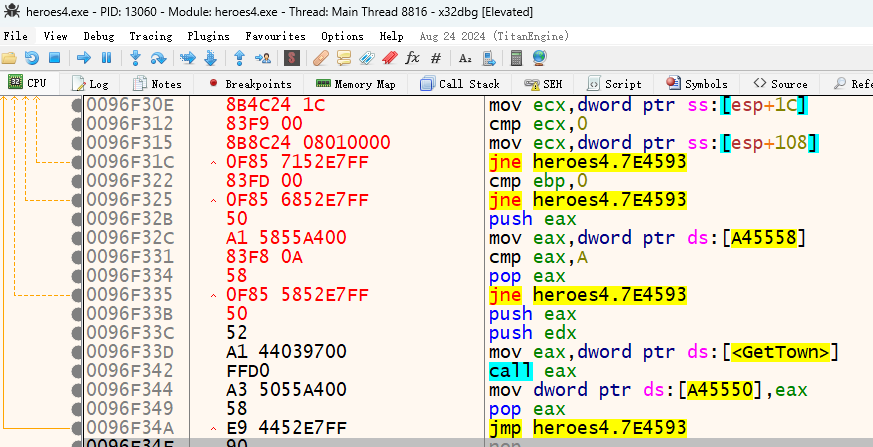Open the Bookmarks red ribbon icon
873x447 pixels.
click(390, 57)
